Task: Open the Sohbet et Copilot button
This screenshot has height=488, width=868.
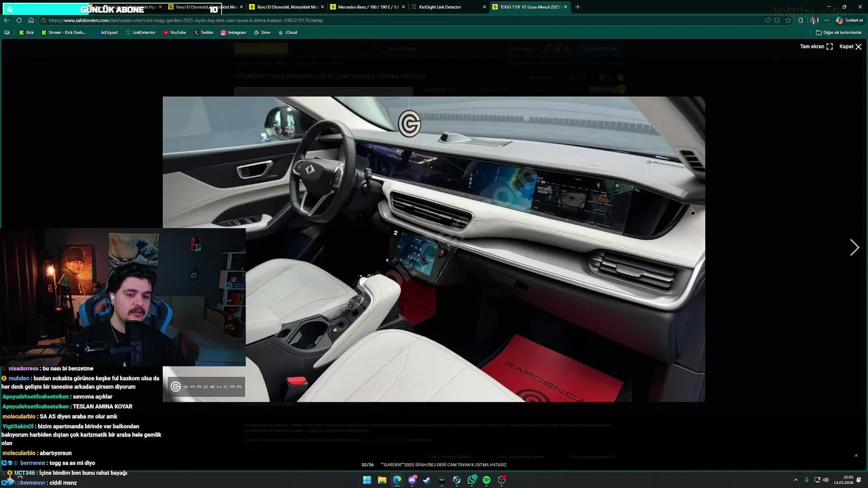Action: click(849, 20)
